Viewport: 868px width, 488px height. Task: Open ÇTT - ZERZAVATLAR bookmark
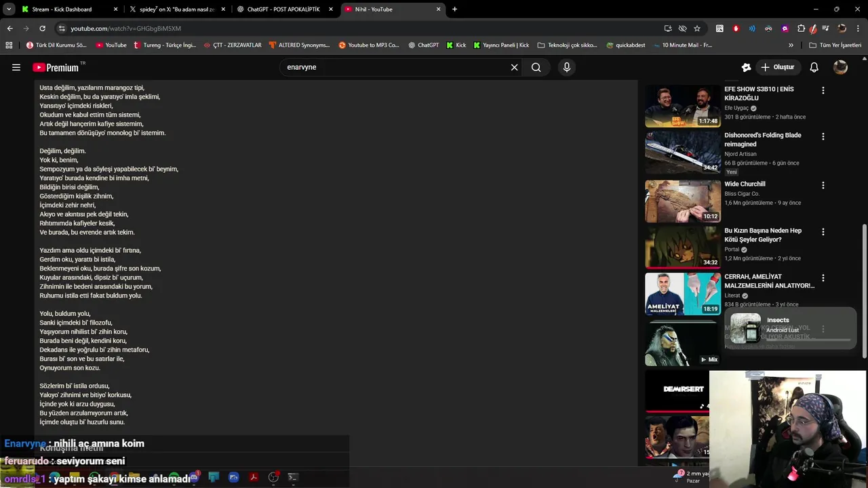tap(232, 45)
